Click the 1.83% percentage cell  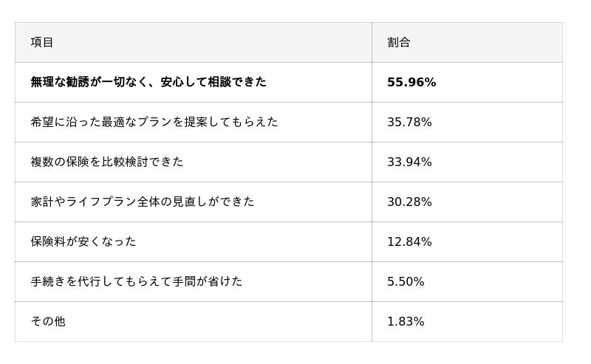(406, 321)
